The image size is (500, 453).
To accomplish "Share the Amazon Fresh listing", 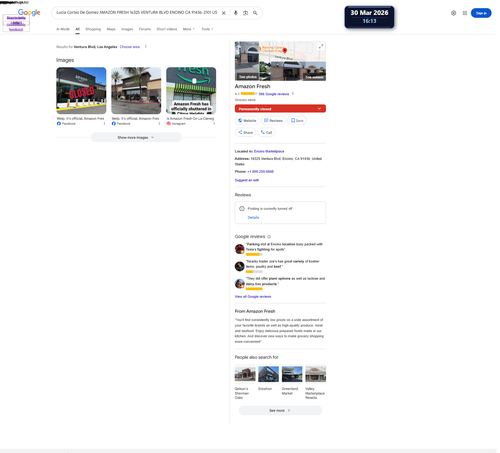I will tap(245, 132).
